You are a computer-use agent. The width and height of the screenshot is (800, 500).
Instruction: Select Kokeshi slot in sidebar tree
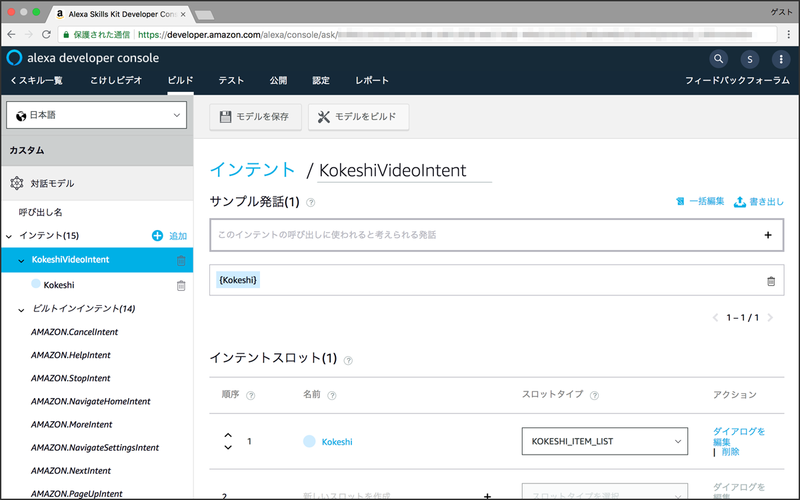[59, 285]
